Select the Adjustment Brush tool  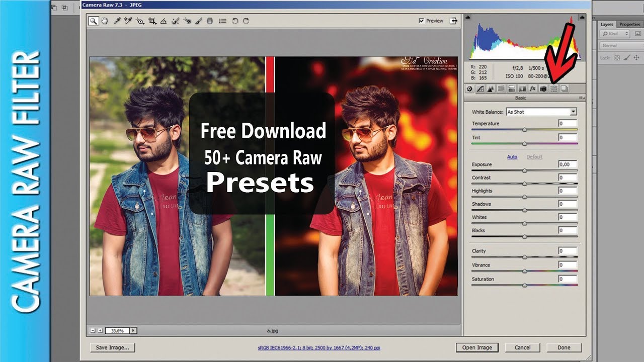(198, 22)
